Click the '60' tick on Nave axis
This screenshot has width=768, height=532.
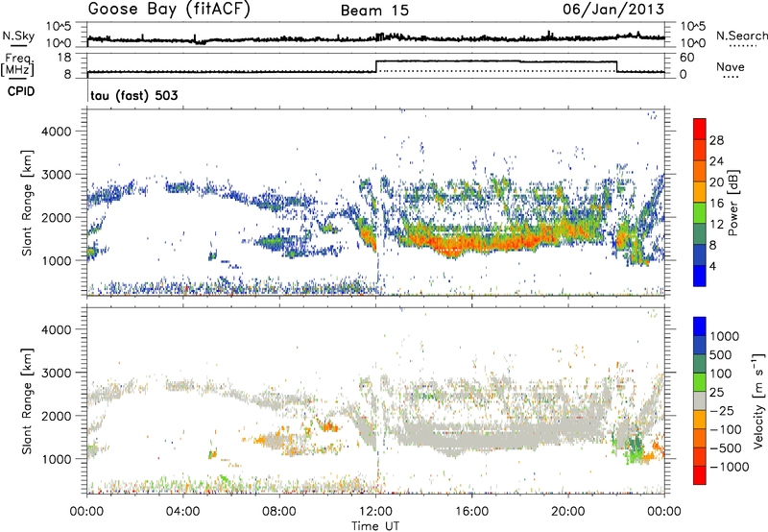(687, 58)
